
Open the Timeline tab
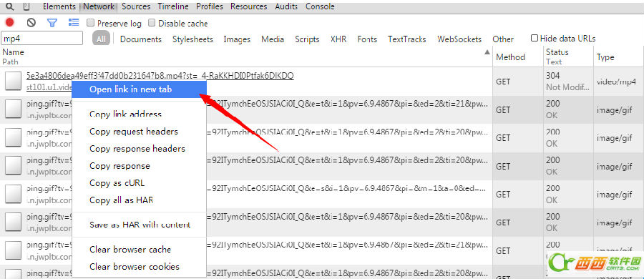(x=173, y=6)
